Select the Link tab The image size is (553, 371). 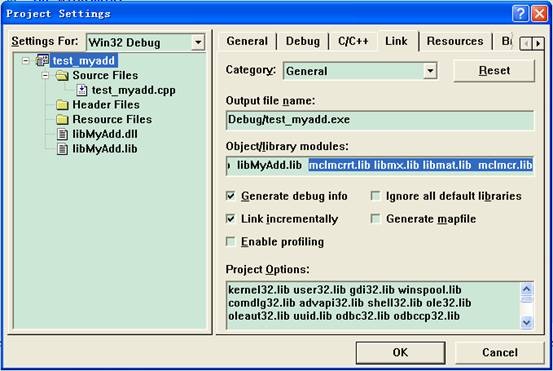coord(396,41)
